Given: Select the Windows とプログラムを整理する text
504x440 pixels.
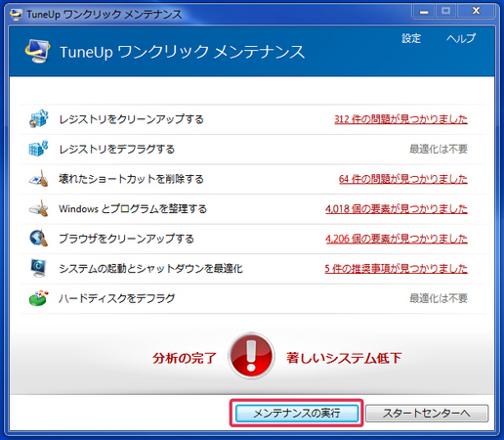Looking at the screenshot, I should [133, 208].
